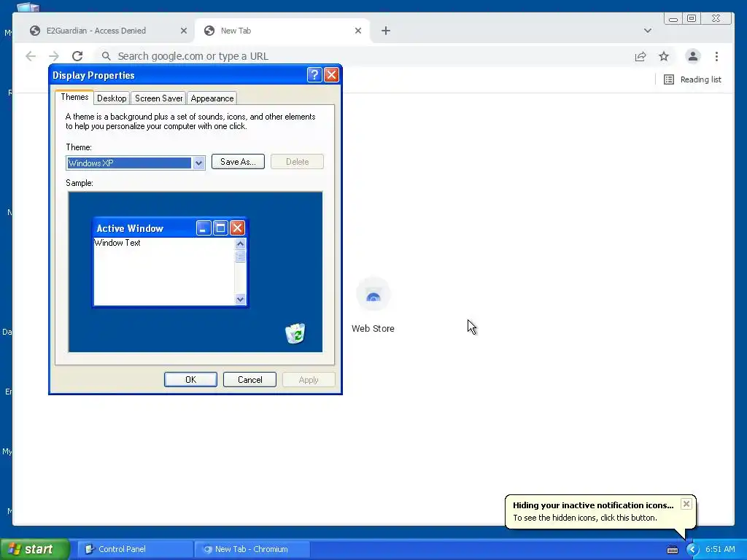The image size is (747, 560).
Task: Click the 6:51 AM clock
Action: tap(720, 549)
